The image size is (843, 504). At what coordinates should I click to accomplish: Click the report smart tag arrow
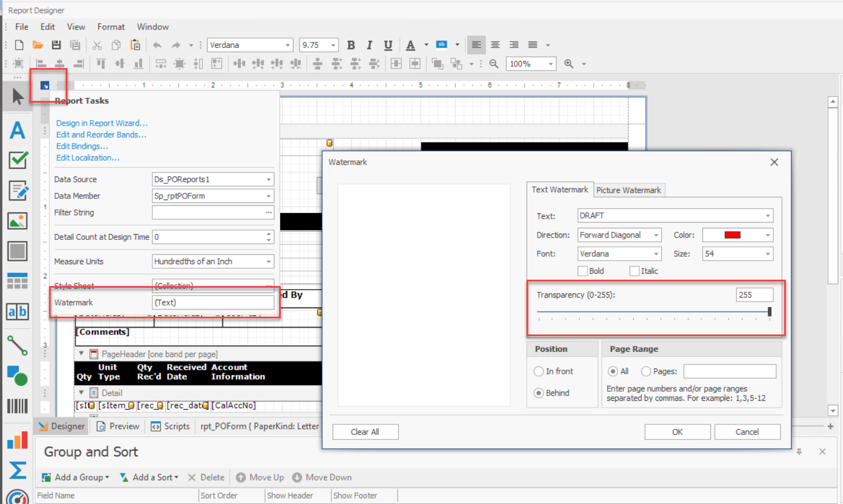[x=45, y=86]
